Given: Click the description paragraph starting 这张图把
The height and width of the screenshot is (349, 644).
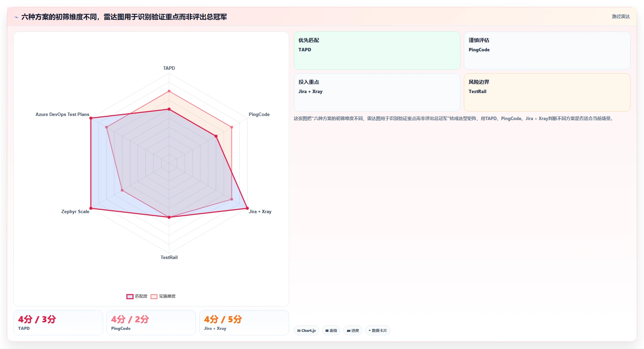Looking at the screenshot, I should click(454, 118).
